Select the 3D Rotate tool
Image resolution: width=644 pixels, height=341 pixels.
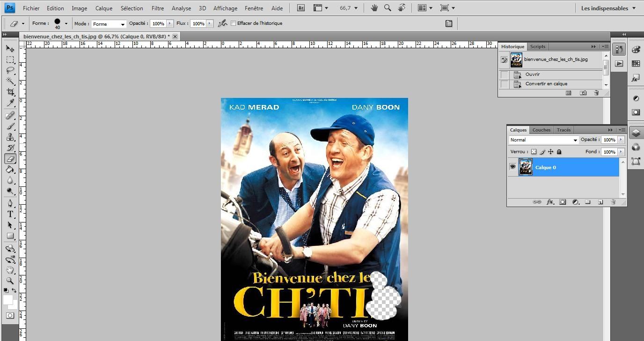[10, 248]
